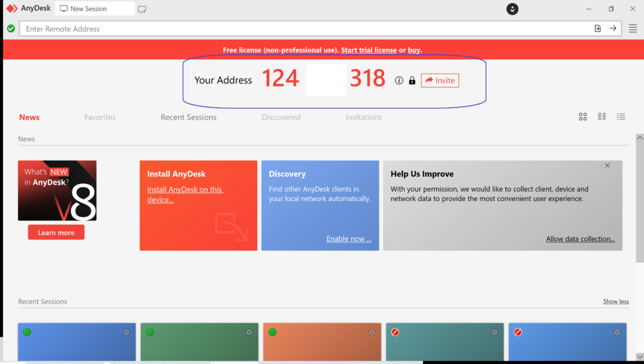
Task: Open the hamburger main menu
Action: click(633, 28)
